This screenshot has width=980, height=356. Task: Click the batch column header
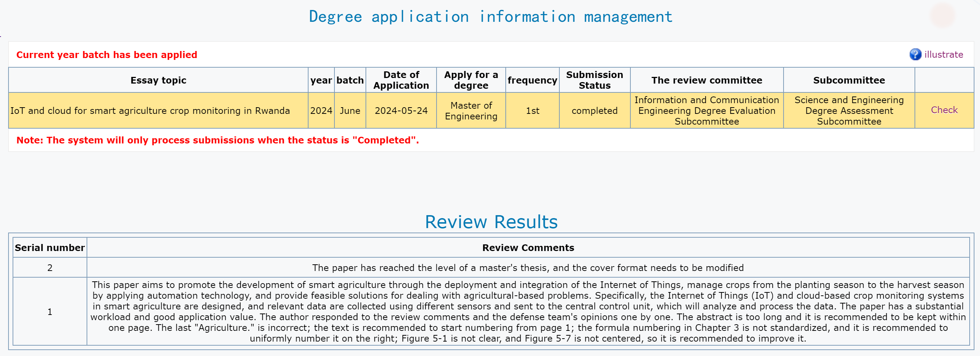point(350,80)
